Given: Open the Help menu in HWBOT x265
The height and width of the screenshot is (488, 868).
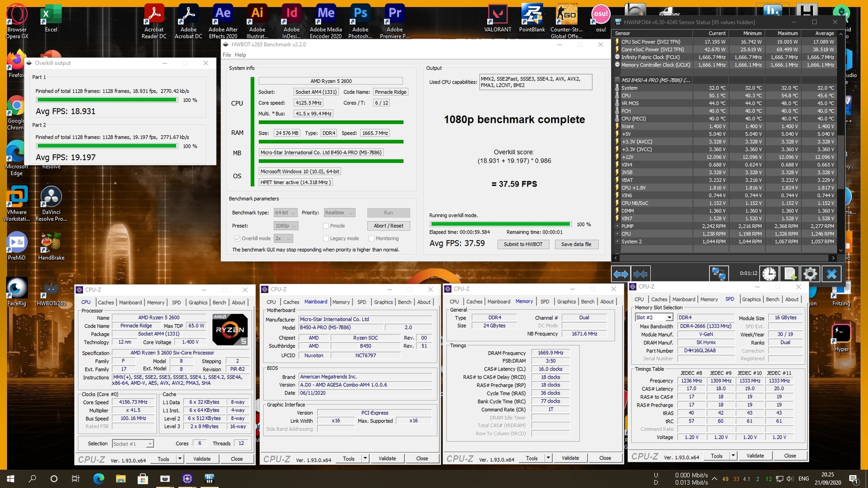Looking at the screenshot, I should coord(241,55).
